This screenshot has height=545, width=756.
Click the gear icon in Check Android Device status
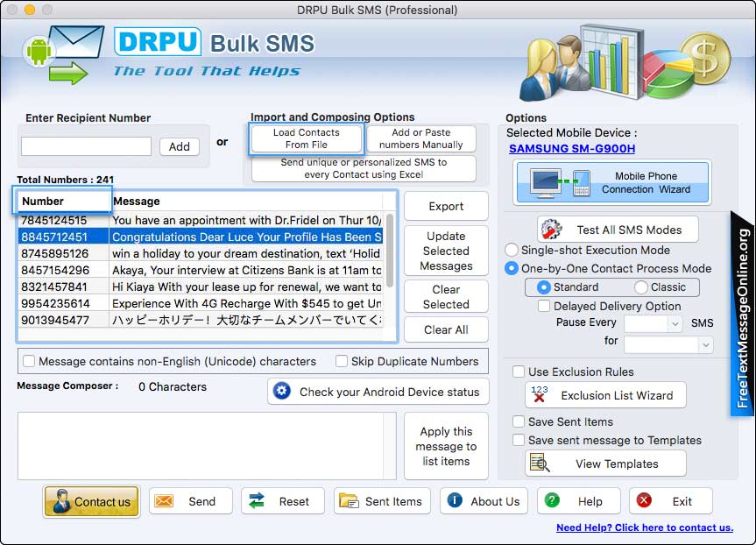coord(281,391)
